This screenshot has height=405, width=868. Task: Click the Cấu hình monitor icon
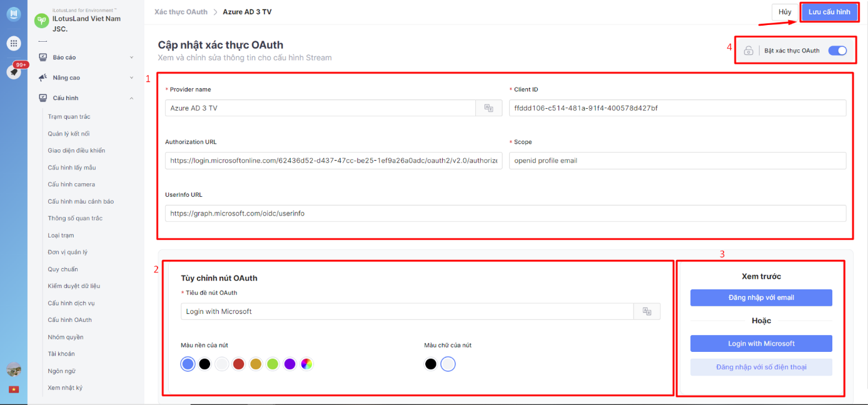point(43,98)
